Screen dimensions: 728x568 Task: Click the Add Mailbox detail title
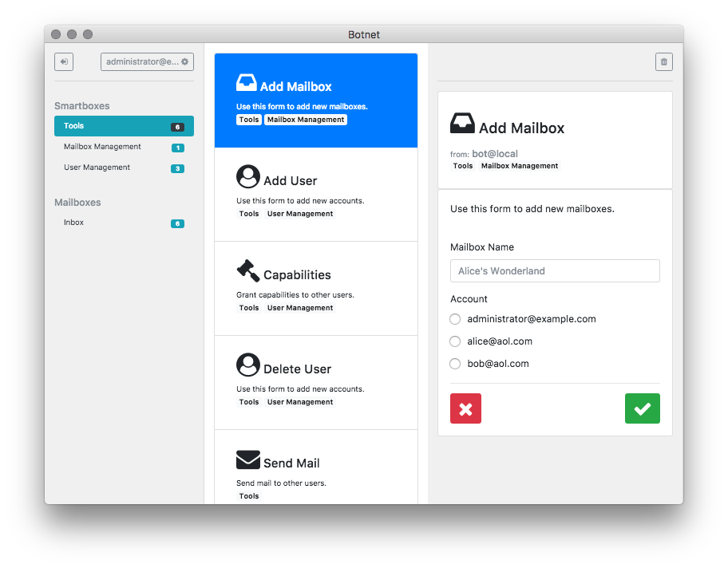521,128
